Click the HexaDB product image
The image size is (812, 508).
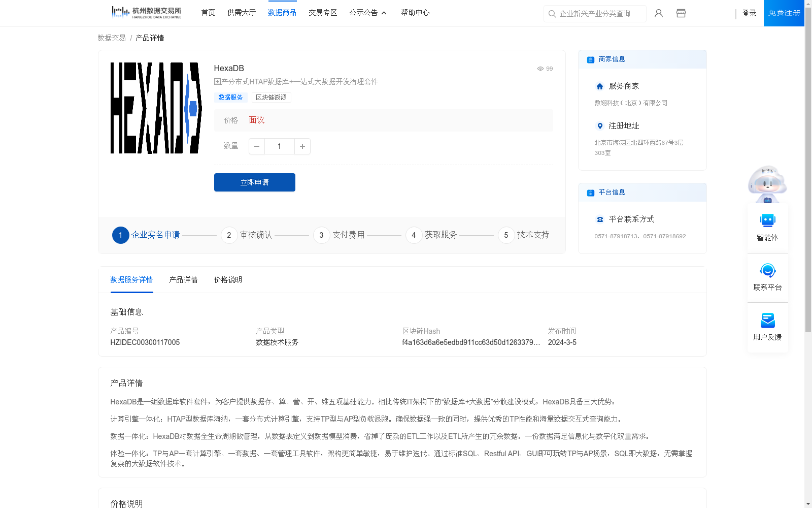(x=156, y=108)
